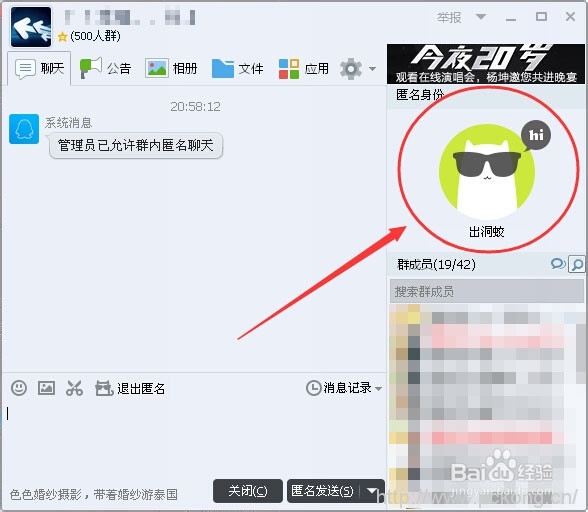
Task: Open the 色色婚纱摄影 ad text link
Action: coord(93,495)
